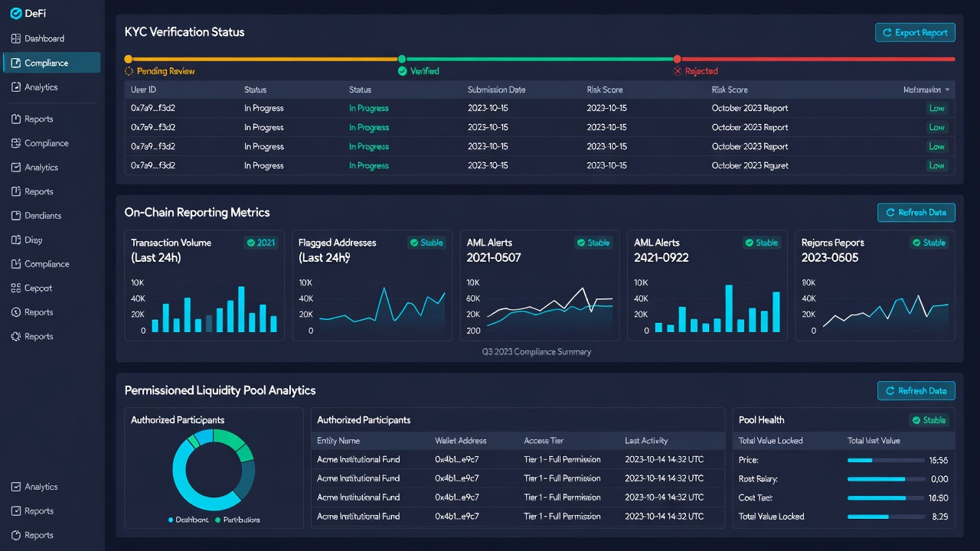Toggle the Stable badge on Flagged Addresses

point(426,243)
